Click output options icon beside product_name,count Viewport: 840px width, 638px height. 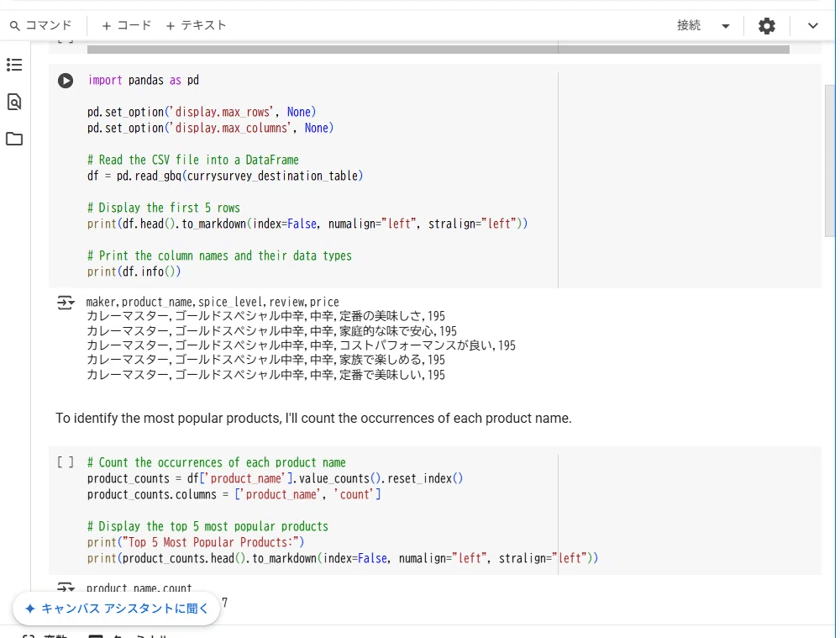66,588
